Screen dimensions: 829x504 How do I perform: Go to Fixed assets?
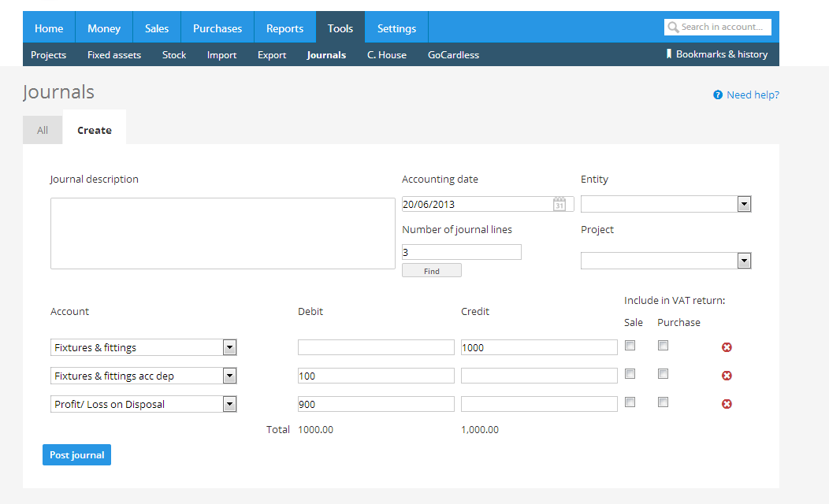tap(114, 54)
